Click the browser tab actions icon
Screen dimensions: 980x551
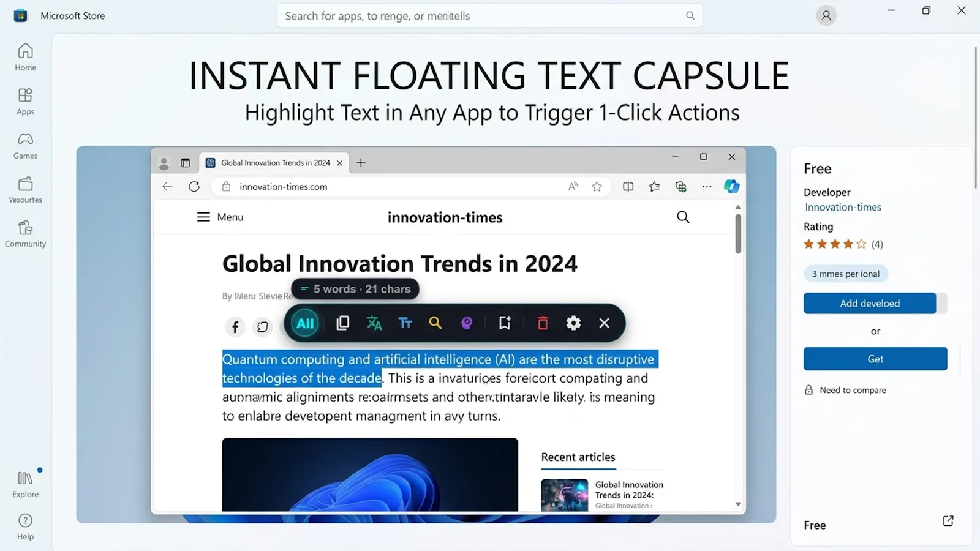185,163
